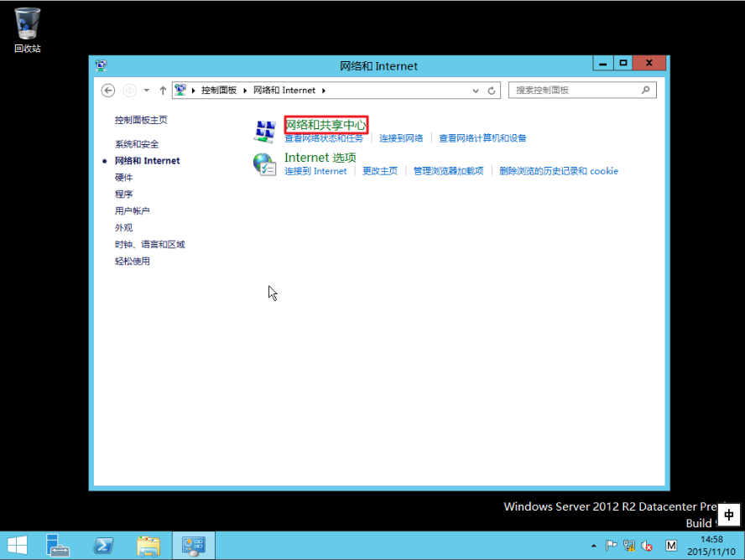
Task: Click 控制面板 in the address breadcrumb
Action: 219,91
